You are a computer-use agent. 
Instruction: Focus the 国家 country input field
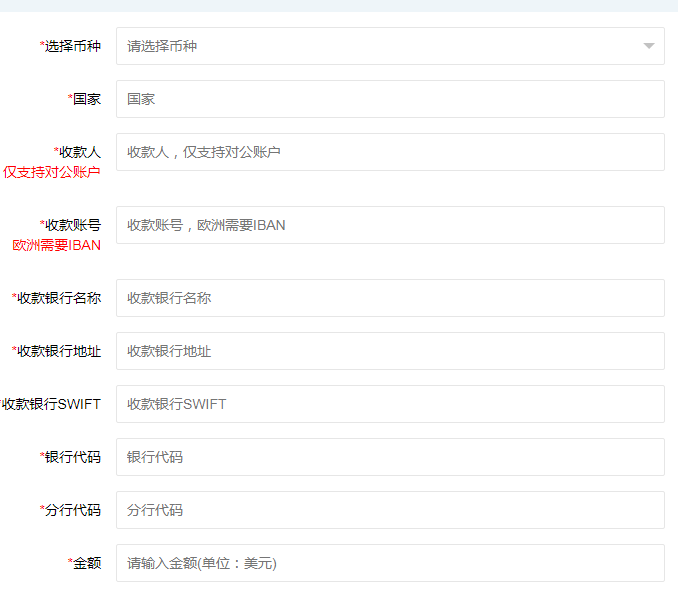390,99
